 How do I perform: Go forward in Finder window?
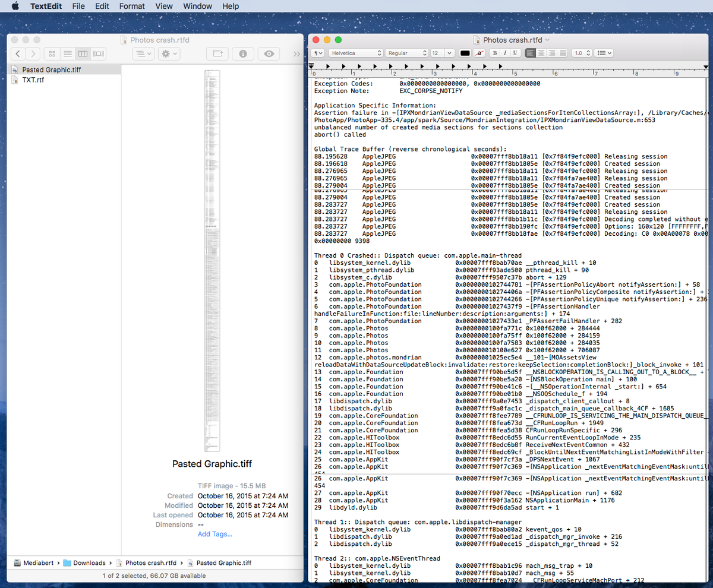[x=33, y=53]
